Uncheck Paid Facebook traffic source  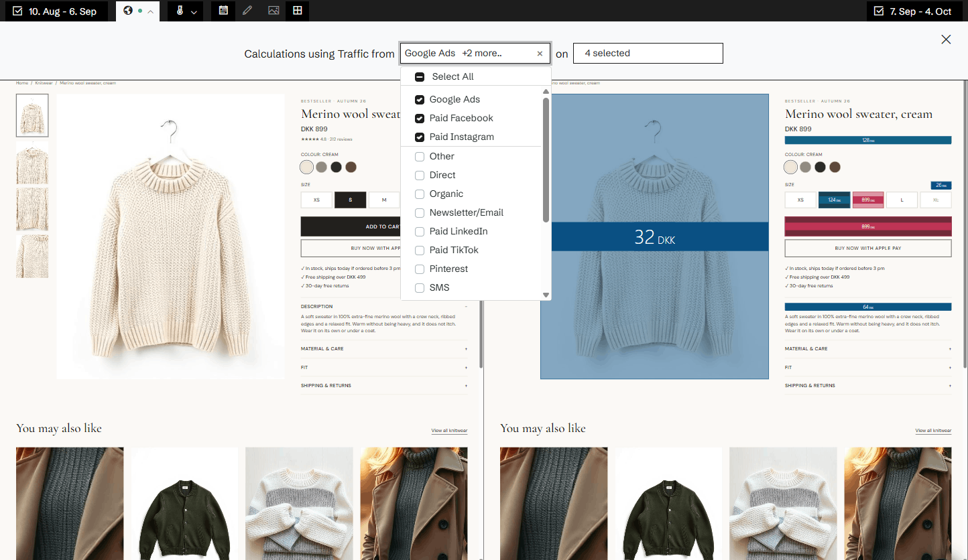(x=420, y=119)
